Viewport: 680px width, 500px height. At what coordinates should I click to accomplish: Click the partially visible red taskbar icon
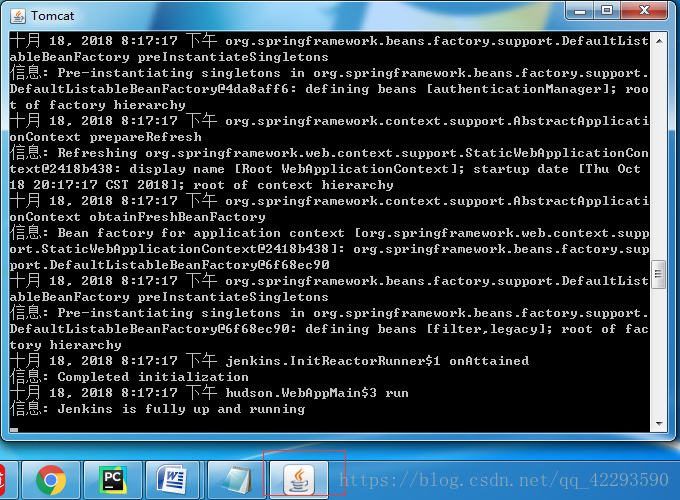click(x=4, y=480)
